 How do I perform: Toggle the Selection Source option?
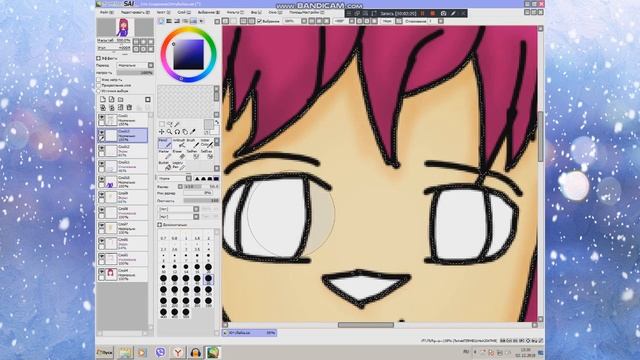pyautogui.click(x=98, y=91)
